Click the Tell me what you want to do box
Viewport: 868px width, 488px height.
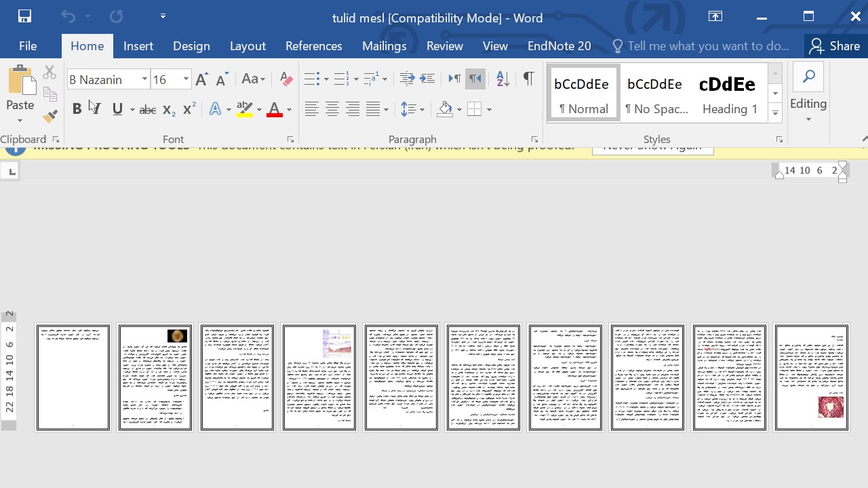pos(701,46)
